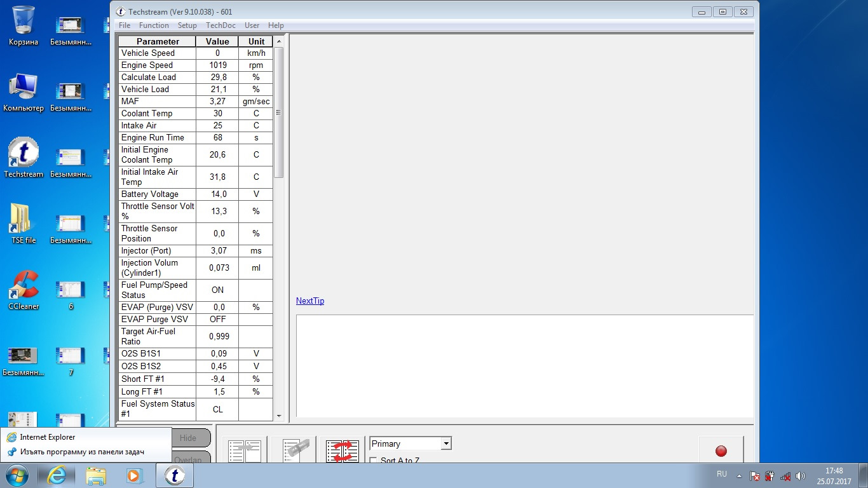Click the MAF value 3,27
The image size is (868, 488).
(x=217, y=102)
